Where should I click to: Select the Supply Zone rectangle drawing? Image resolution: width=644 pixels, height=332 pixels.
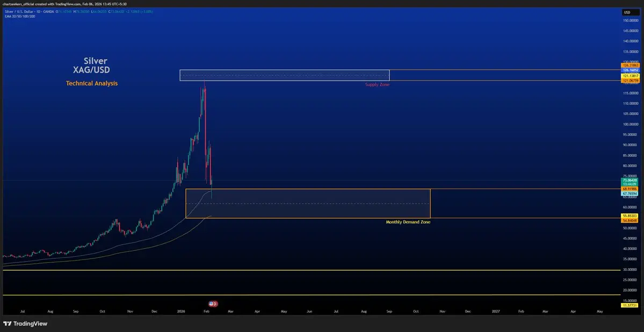click(x=285, y=75)
